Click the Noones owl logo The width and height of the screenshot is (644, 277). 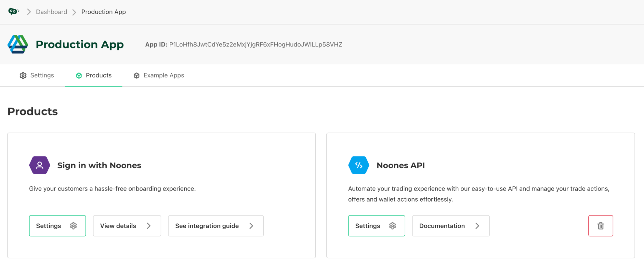click(x=14, y=12)
